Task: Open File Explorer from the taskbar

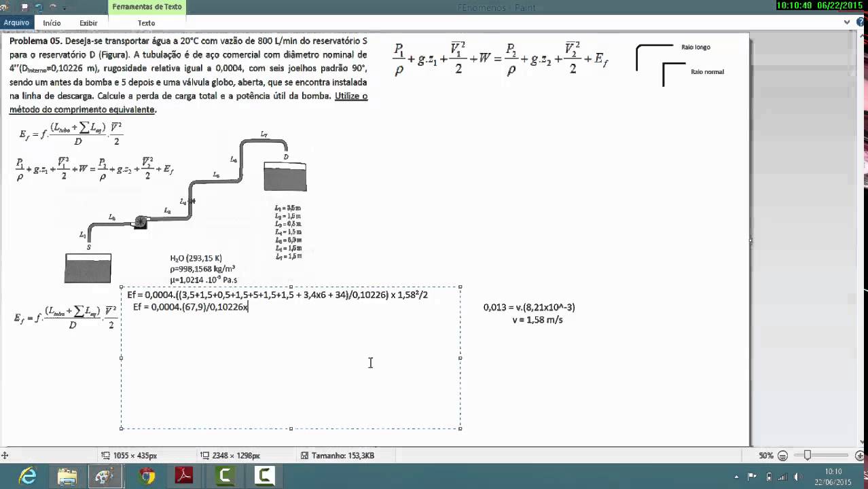Action: pyautogui.click(x=67, y=477)
